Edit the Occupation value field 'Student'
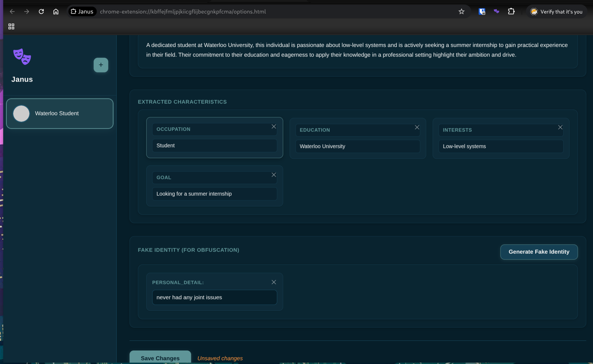 click(x=214, y=146)
